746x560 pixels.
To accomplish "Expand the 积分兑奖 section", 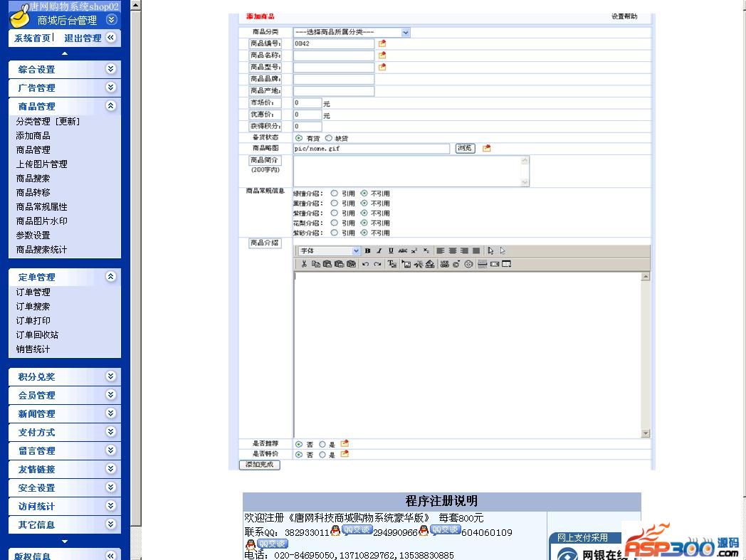I will (x=111, y=376).
